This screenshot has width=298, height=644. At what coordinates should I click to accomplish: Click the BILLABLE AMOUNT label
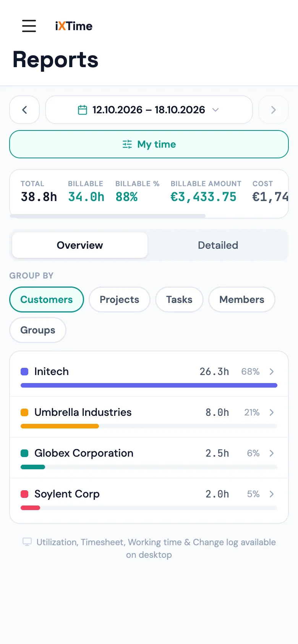pyautogui.click(x=206, y=184)
